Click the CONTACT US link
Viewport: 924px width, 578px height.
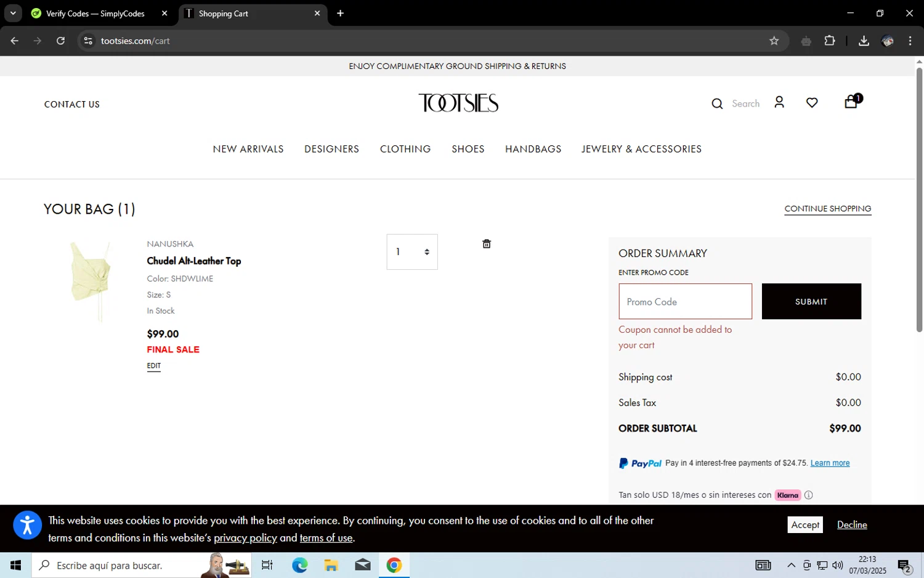[x=72, y=104]
